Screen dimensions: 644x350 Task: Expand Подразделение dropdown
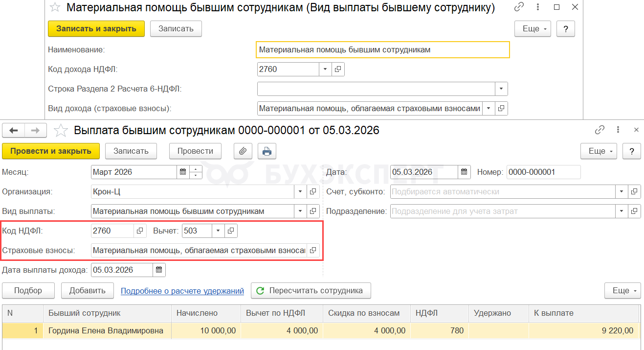pyautogui.click(x=622, y=211)
